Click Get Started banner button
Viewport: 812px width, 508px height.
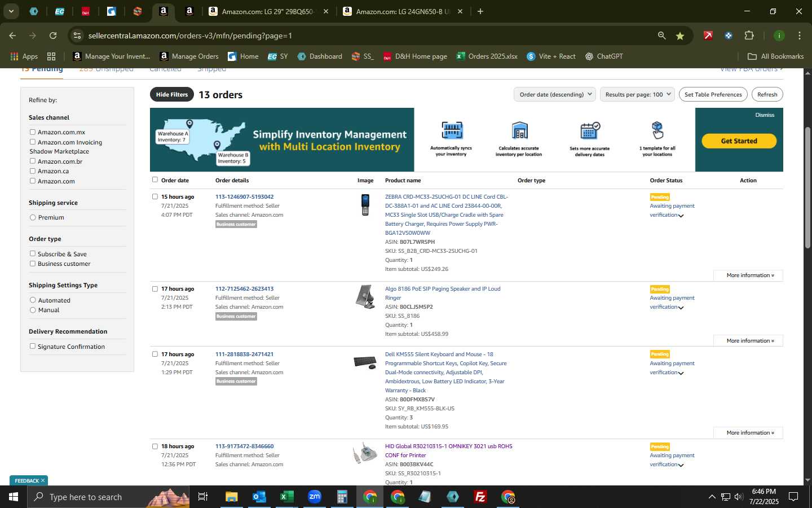click(x=739, y=141)
